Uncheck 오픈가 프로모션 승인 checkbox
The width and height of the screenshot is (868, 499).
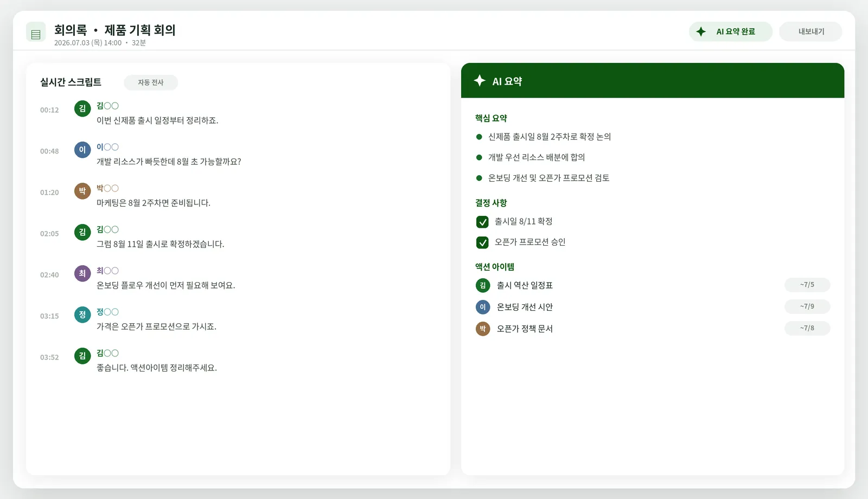pos(482,242)
